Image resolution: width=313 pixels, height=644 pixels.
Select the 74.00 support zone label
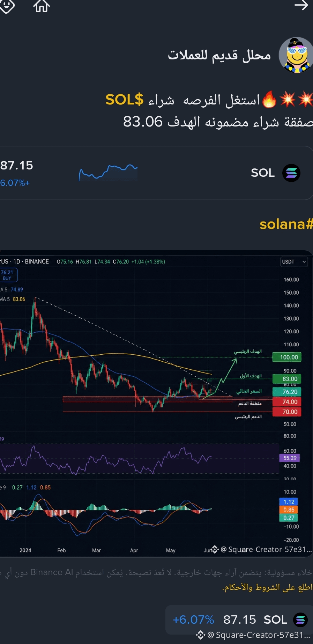286,402
